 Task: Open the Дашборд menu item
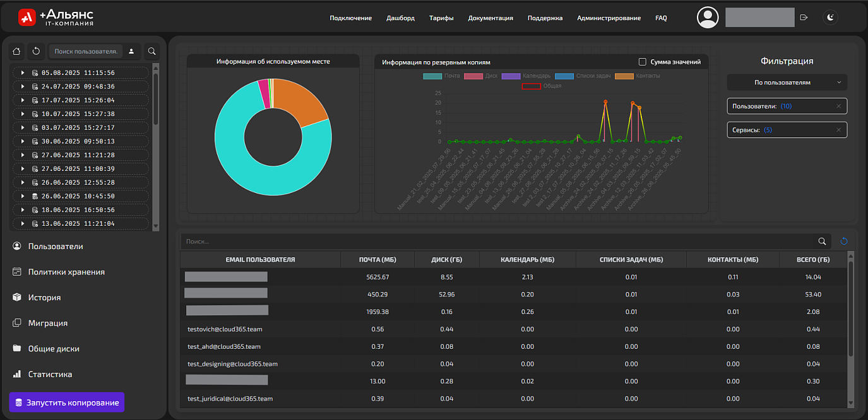[400, 18]
